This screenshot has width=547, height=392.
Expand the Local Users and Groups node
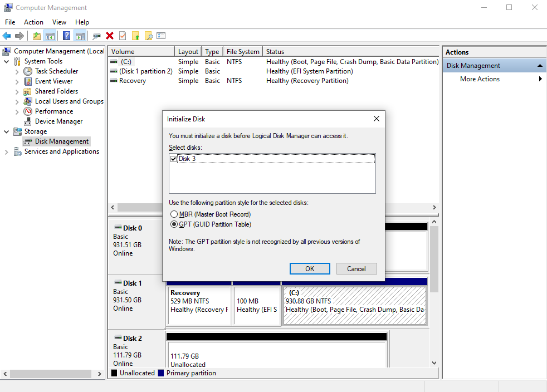coord(17,102)
